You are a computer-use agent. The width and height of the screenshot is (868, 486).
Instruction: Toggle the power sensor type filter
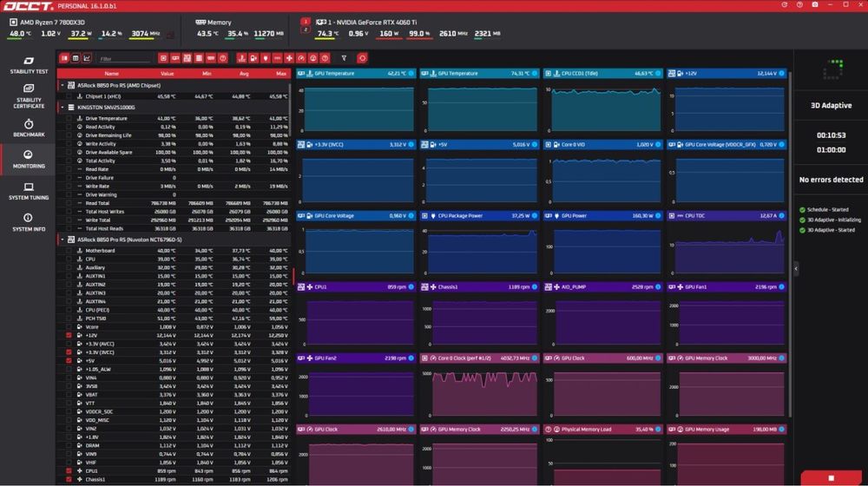[265, 58]
